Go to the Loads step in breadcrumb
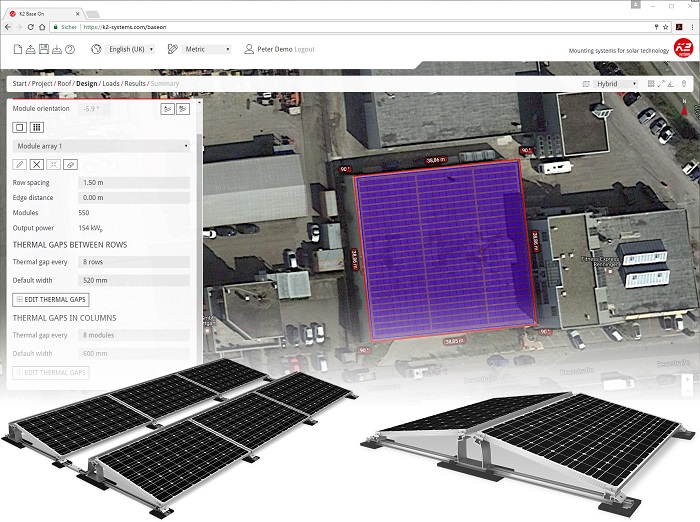 click(111, 84)
